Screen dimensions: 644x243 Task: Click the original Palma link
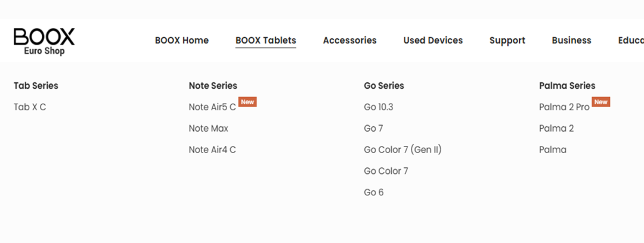click(x=553, y=150)
